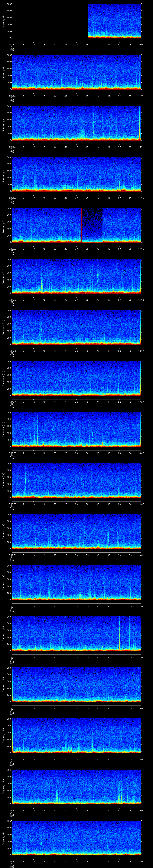Click the Frequency (Hz) label of the 15:20 spectrogram
153x868 pixels.
tap(3, 582)
